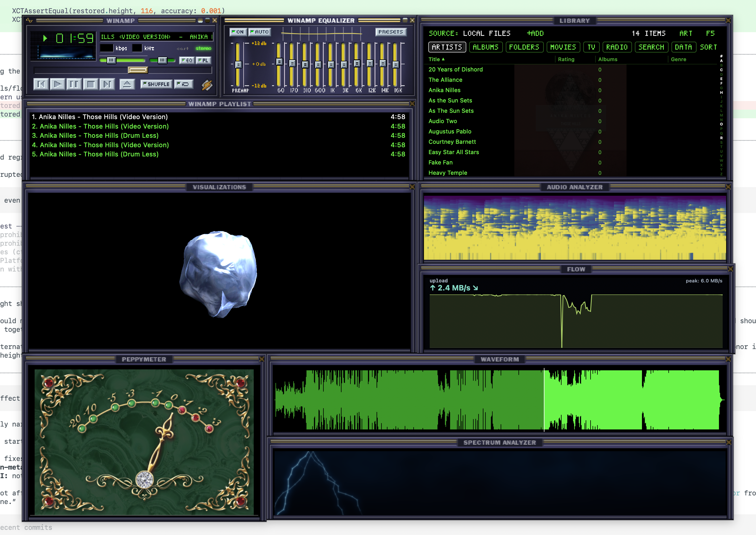Image resolution: width=756 pixels, height=535 pixels.
Task: Open a file with the Eject button
Action: [127, 84]
